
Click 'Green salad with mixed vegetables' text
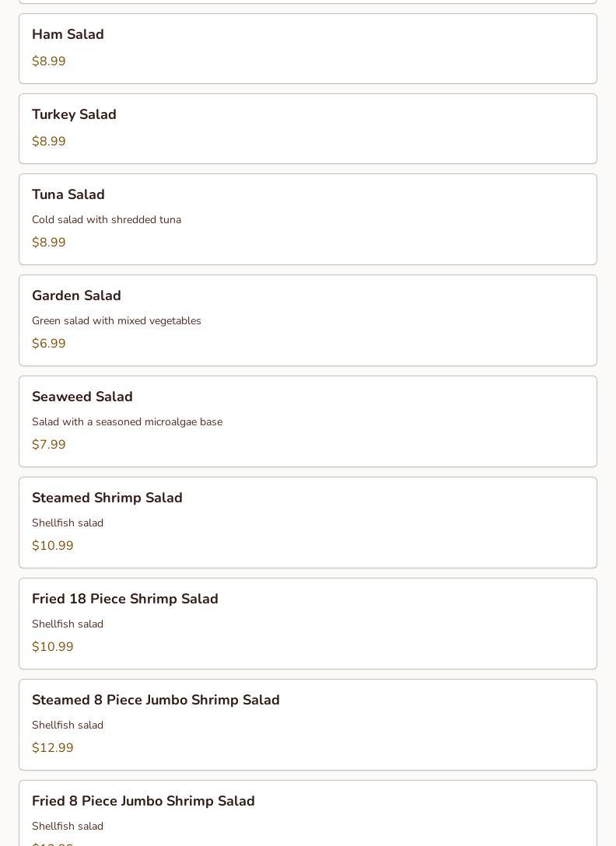point(117,321)
